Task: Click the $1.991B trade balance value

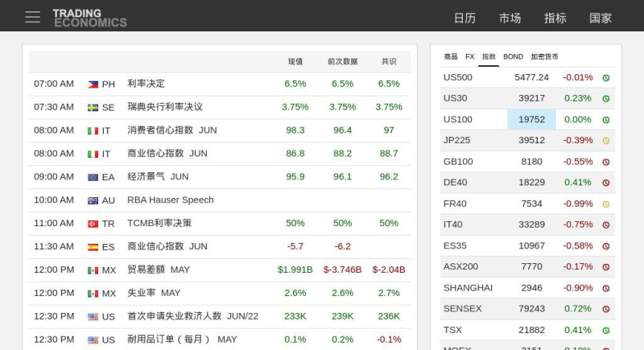Action: click(x=295, y=270)
